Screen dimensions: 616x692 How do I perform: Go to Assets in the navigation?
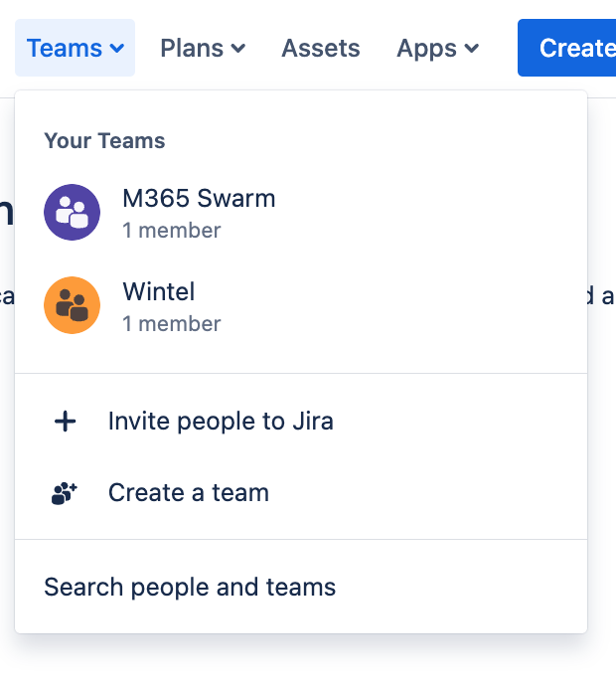point(321,48)
